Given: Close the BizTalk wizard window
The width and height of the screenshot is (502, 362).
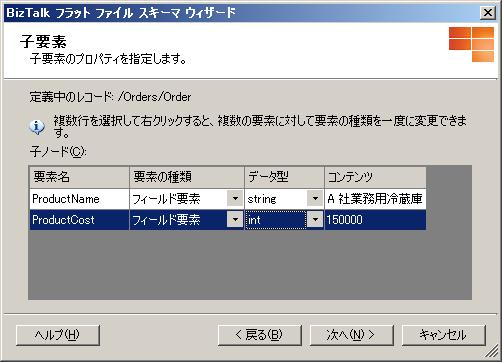Looking at the screenshot, I should [x=488, y=13].
